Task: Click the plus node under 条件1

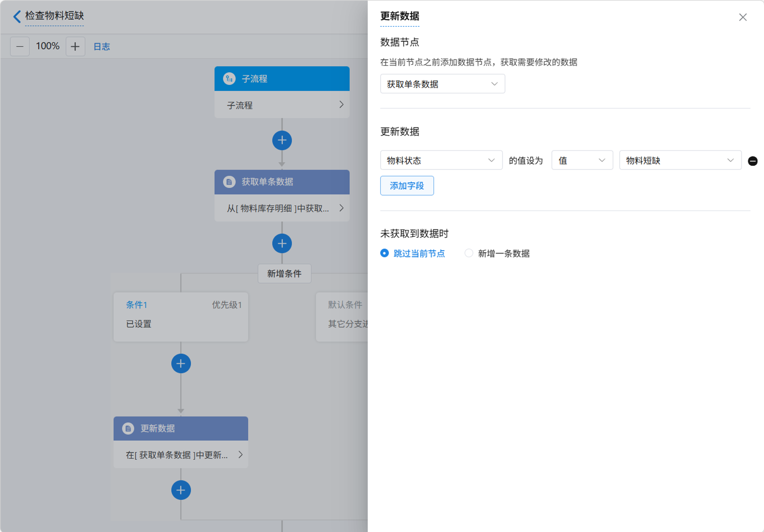Action: pyautogui.click(x=181, y=363)
